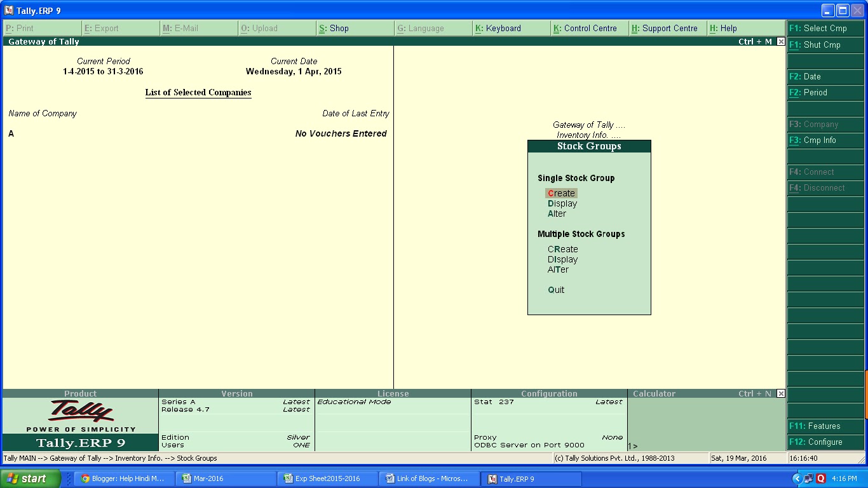Click F12: Configure button
Viewport: 868px width, 488px height.
pos(825,442)
